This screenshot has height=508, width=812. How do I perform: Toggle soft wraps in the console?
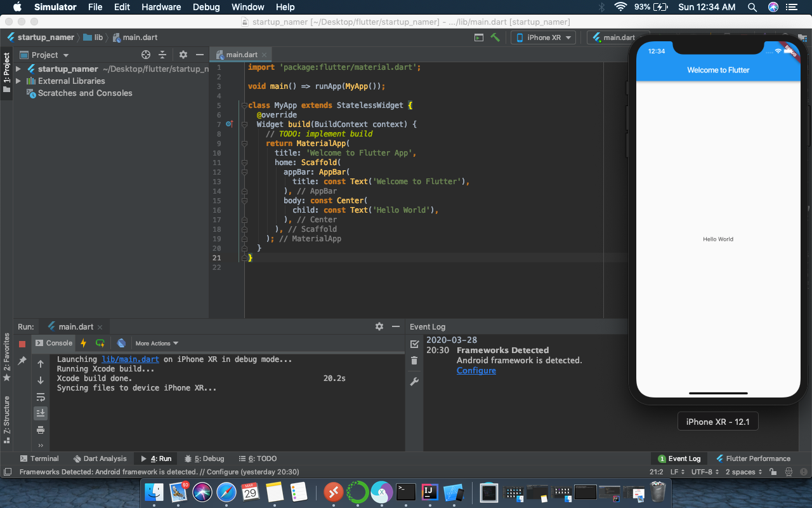[40, 397]
